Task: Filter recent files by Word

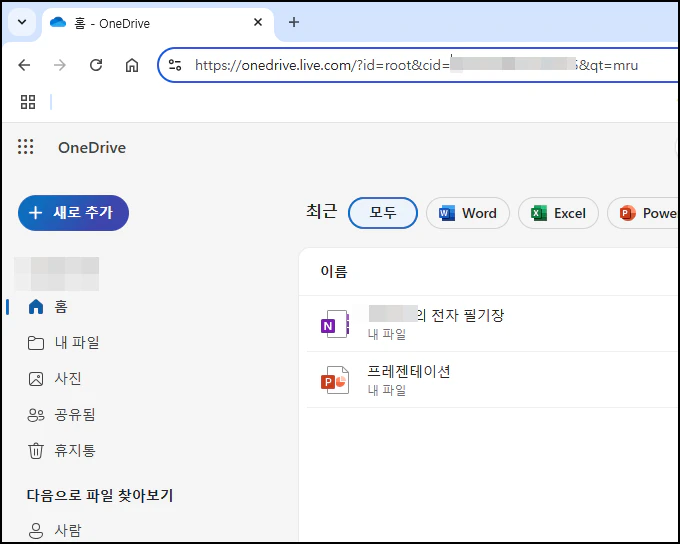Action: click(x=468, y=213)
